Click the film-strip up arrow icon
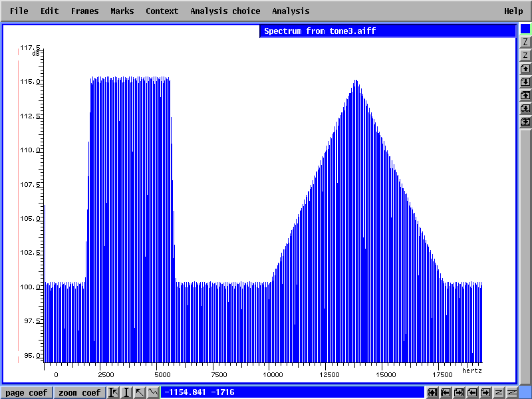Image resolution: width=532 pixels, height=399 pixels. click(x=525, y=95)
